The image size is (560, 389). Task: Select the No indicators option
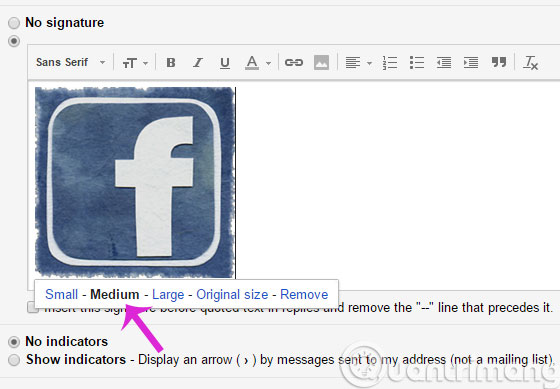(14, 342)
